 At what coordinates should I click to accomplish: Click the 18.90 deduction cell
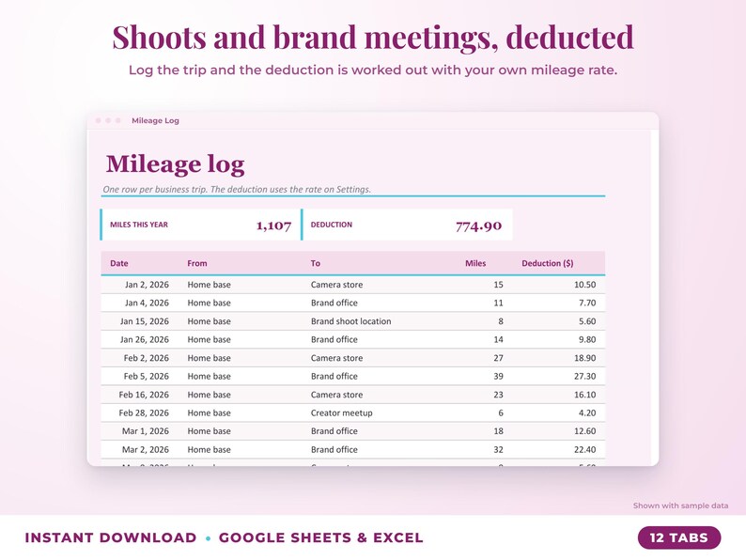584,358
